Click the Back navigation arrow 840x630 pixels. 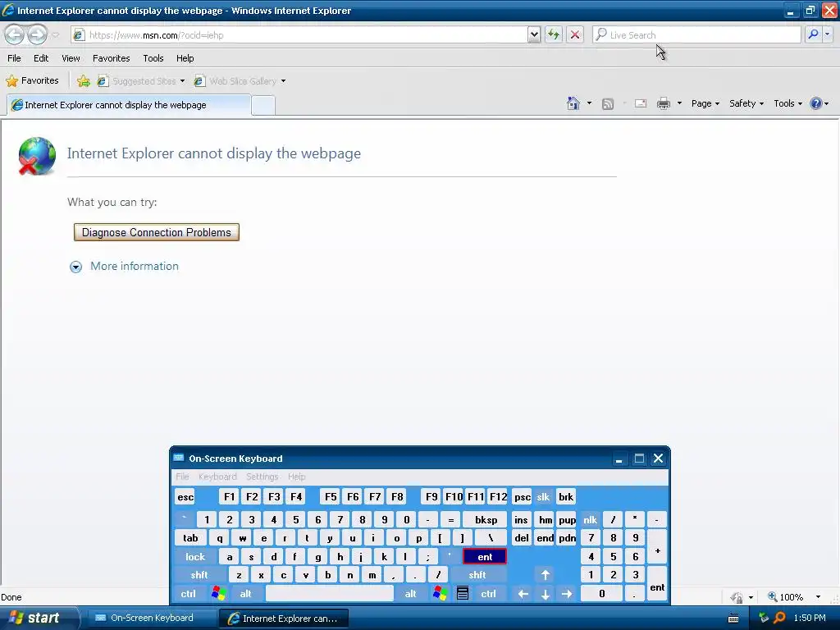pos(15,34)
